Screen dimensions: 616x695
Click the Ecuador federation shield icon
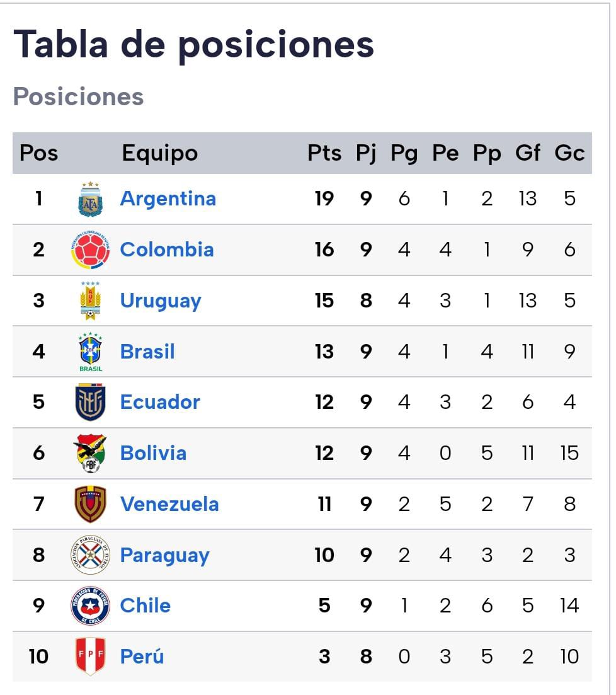(90, 403)
